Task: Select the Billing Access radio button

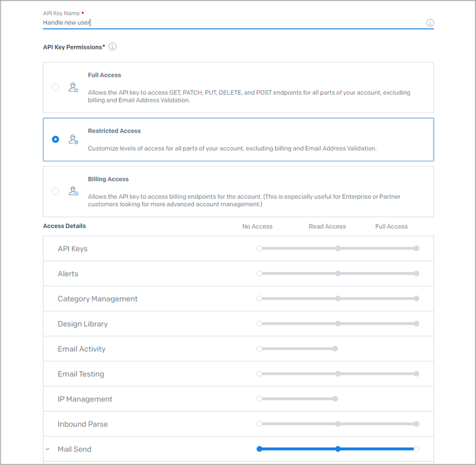Action: pos(55,191)
